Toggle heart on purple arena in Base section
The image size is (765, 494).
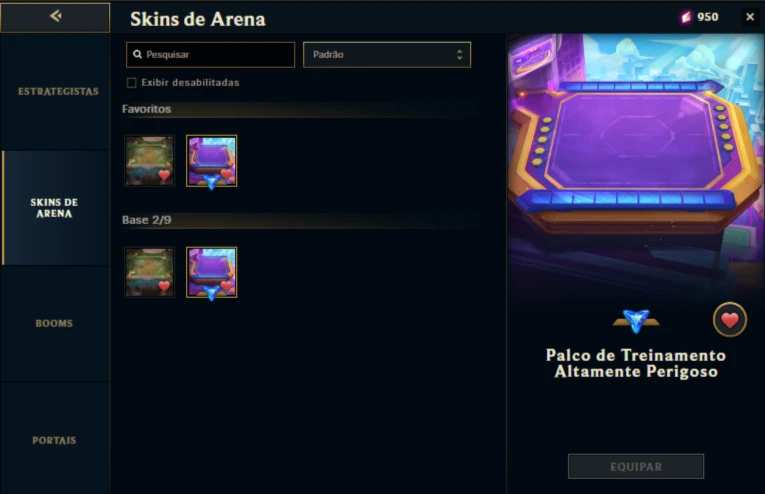pyautogui.click(x=226, y=286)
